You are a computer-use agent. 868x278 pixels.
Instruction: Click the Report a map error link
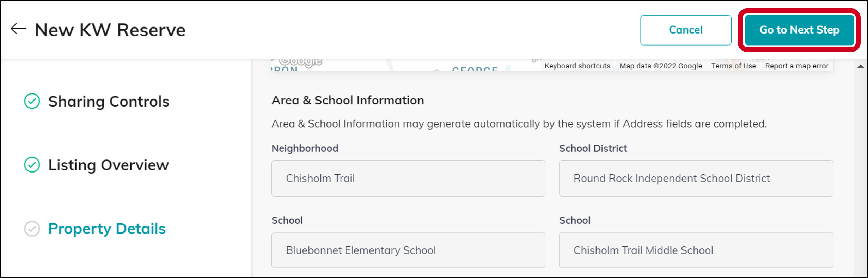click(x=796, y=66)
